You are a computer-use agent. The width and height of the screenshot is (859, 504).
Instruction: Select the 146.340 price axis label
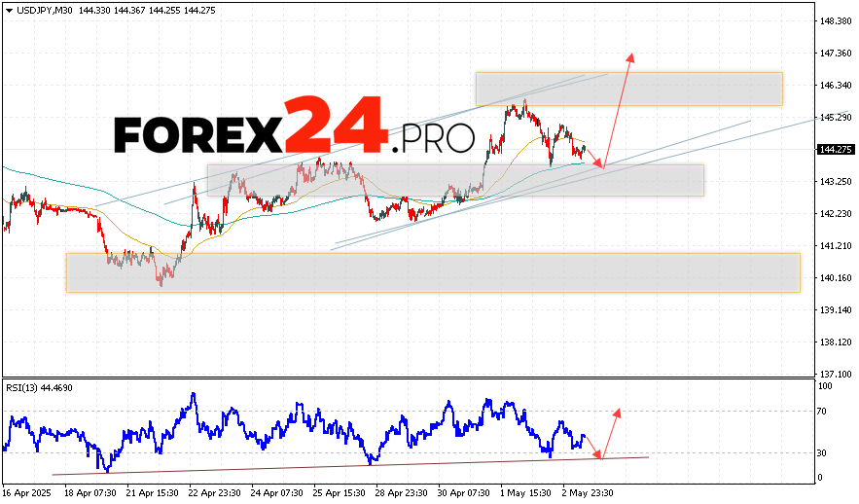(x=836, y=85)
